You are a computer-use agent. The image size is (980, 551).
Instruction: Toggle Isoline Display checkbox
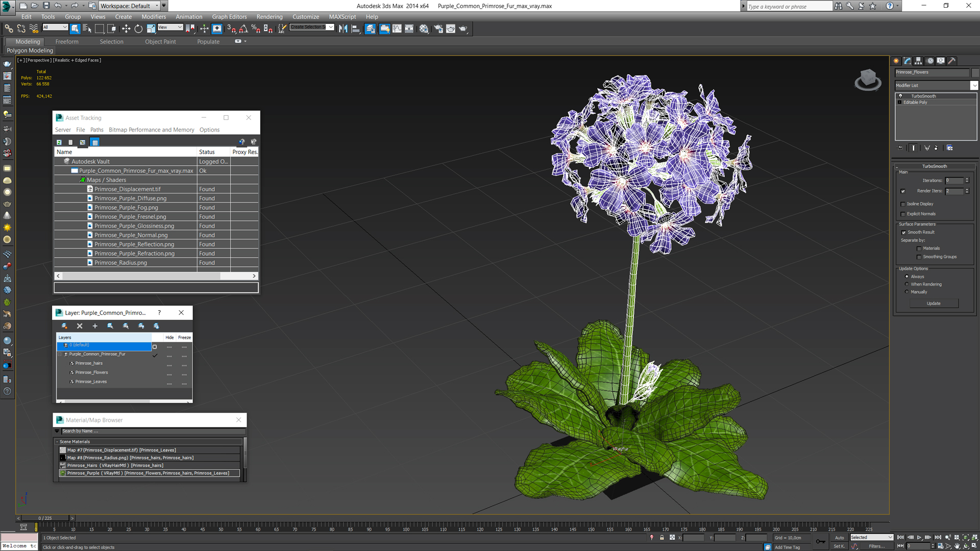(x=903, y=204)
